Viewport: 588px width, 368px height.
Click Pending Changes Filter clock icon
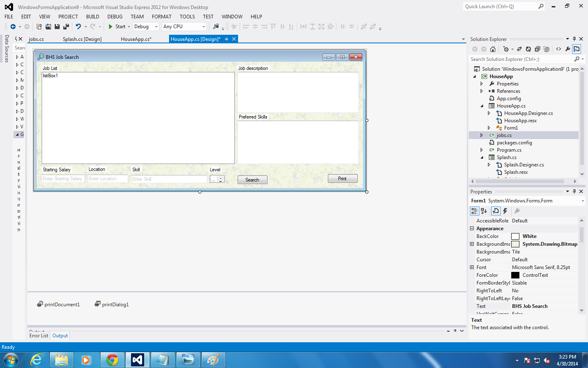pos(506,49)
